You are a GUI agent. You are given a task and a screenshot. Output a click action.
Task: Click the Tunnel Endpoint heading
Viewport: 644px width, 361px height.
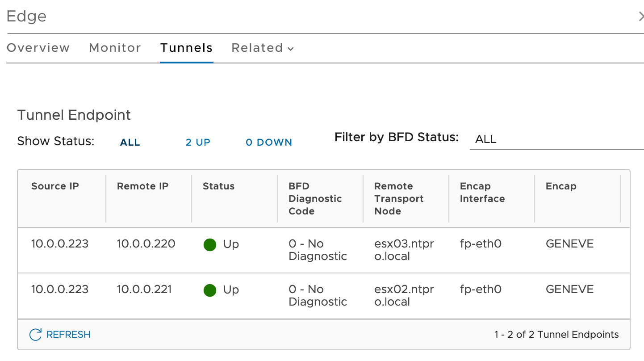74,115
